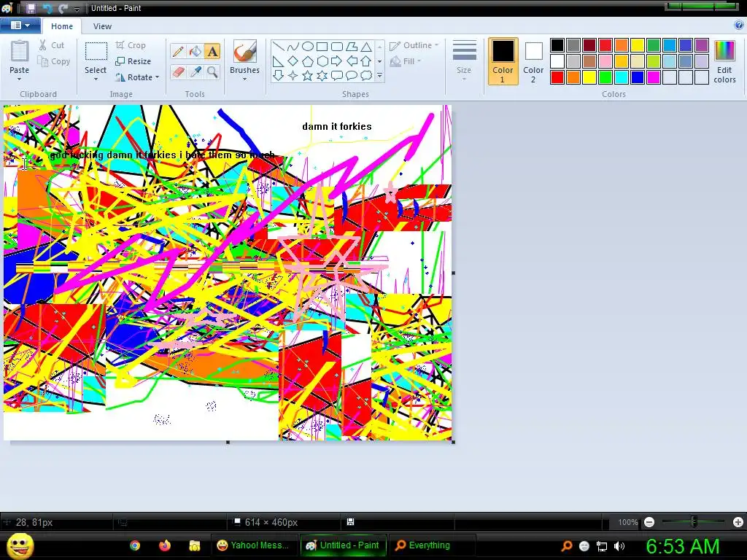
Task: Choose the Rounded rectangle shape
Action: tap(337, 47)
